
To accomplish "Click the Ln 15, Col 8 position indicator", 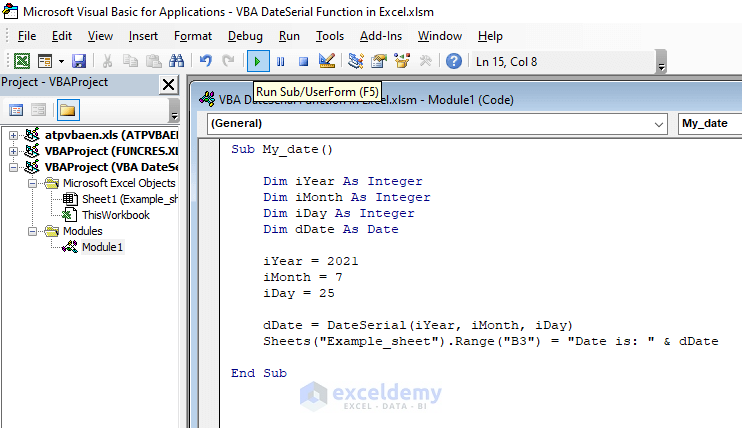I will [506, 62].
